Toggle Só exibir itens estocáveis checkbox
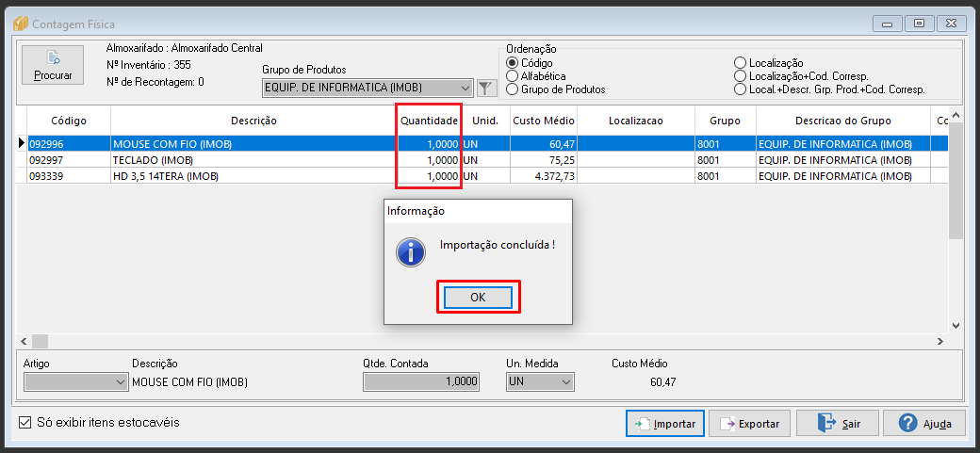Screen dimensions: 980x453 25,422
